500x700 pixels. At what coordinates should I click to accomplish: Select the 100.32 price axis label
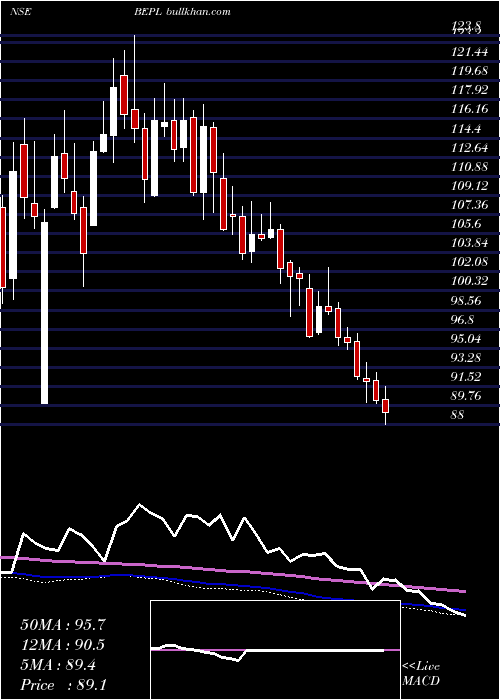click(x=469, y=281)
